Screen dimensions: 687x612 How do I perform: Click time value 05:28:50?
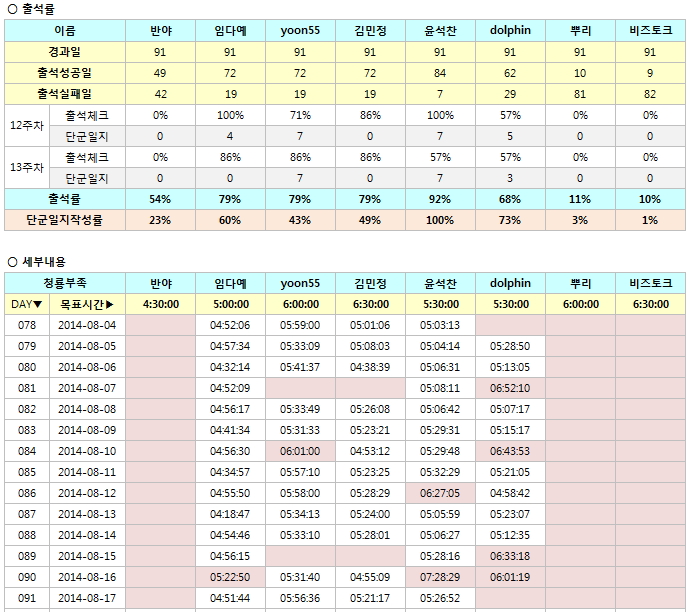coord(510,346)
